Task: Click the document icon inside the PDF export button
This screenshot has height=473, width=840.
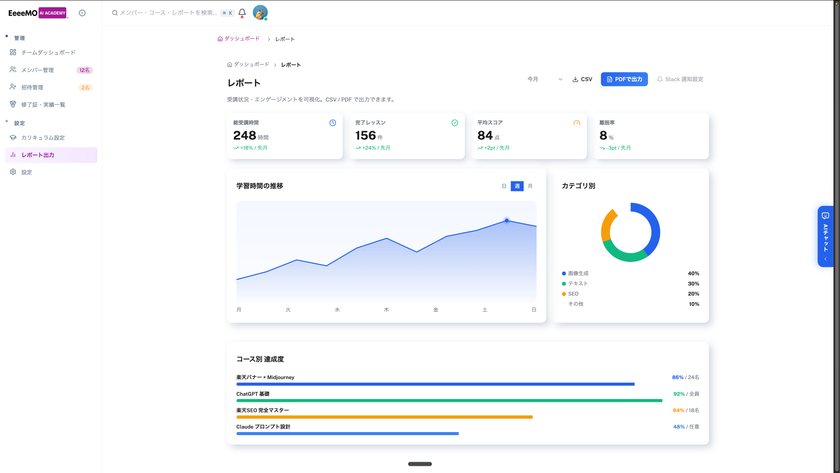Action: (609, 79)
